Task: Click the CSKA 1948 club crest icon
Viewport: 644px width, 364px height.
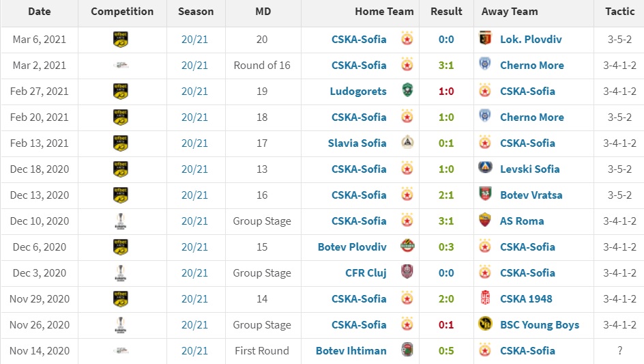Action: coord(485,298)
